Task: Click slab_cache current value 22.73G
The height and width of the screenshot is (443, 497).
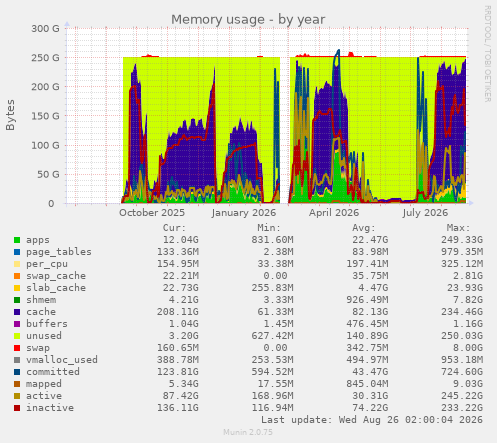Action: point(181,288)
